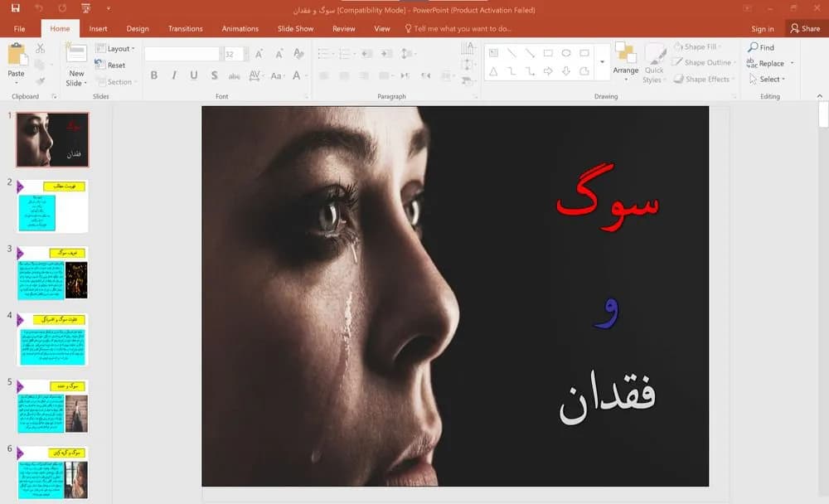Open the Layout dropdown

115,49
